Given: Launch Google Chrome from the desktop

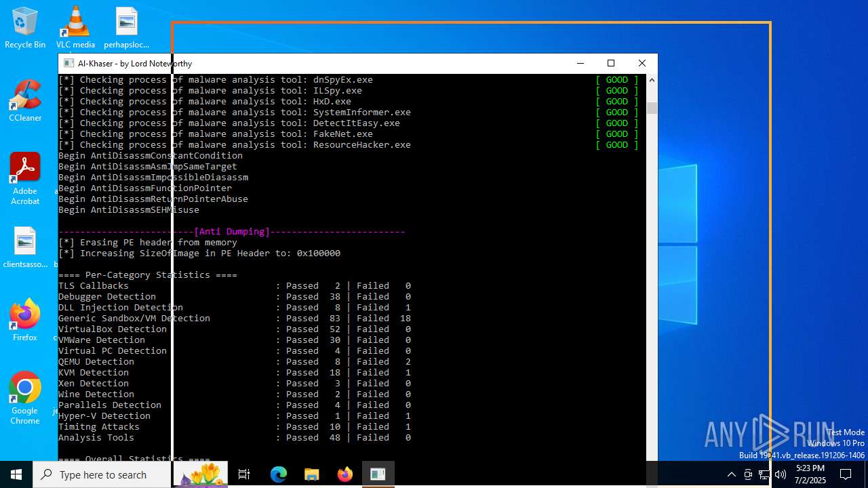Looking at the screenshot, I should click(25, 399).
